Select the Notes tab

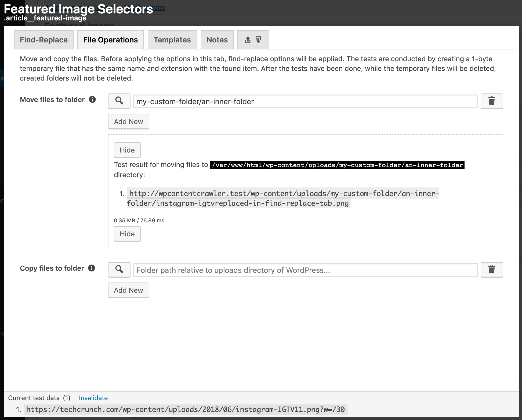pos(217,39)
